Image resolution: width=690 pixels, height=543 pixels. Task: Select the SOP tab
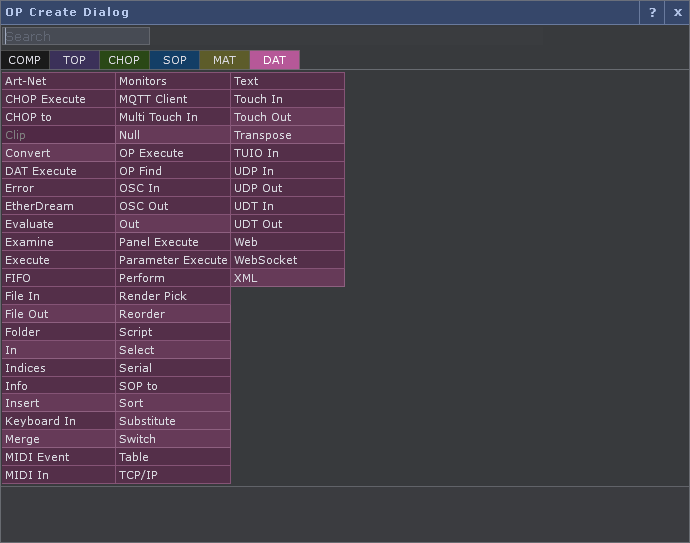pos(175,60)
